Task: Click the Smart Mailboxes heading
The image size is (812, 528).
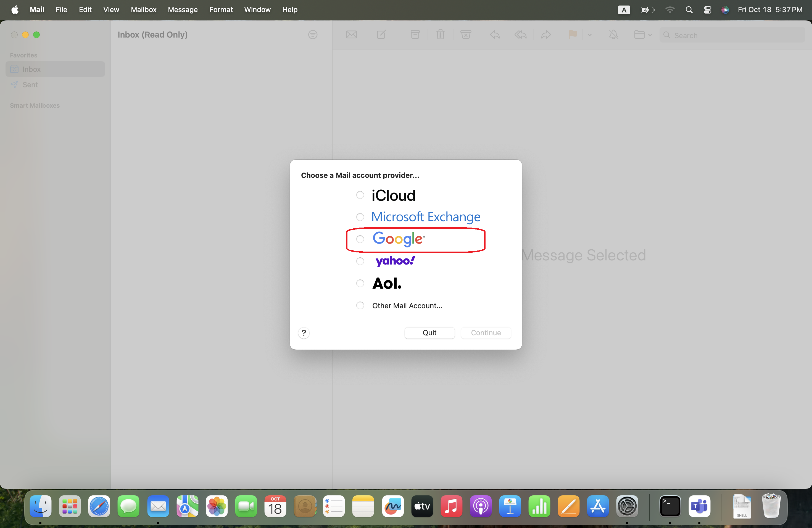Action: coord(35,105)
